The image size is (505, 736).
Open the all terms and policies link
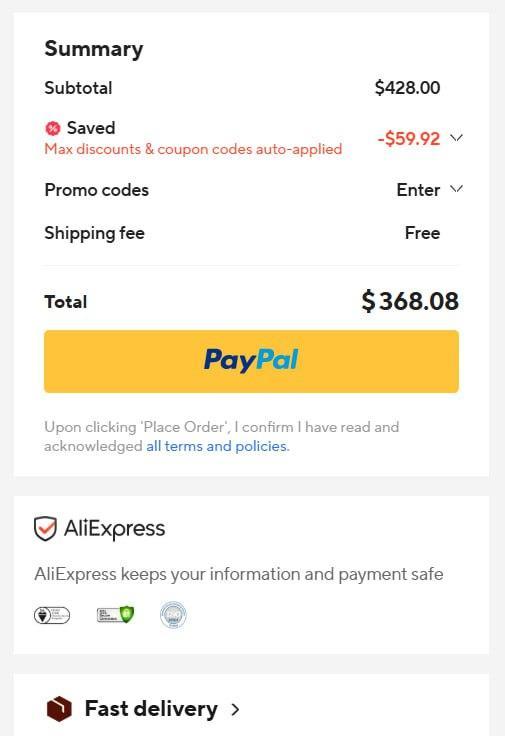(x=218, y=446)
